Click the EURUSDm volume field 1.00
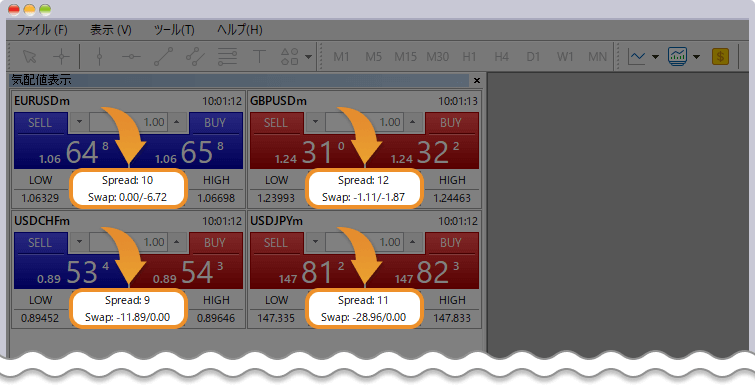 click(129, 122)
